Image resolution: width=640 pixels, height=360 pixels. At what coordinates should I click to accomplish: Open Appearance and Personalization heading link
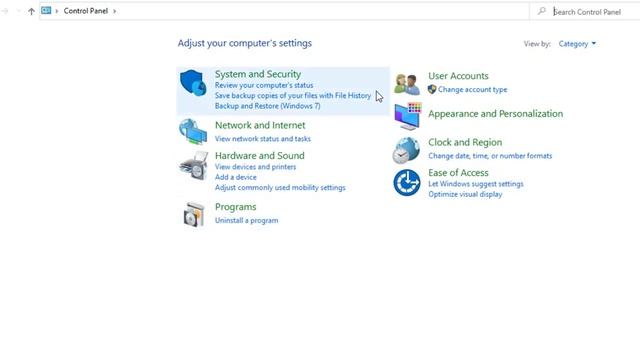pyautogui.click(x=496, y=113)
